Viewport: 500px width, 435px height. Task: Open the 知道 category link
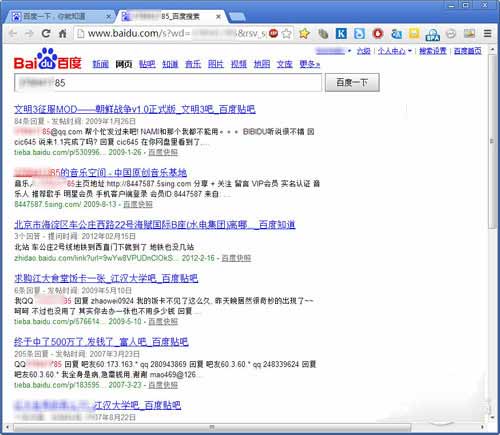click(170, 64)
